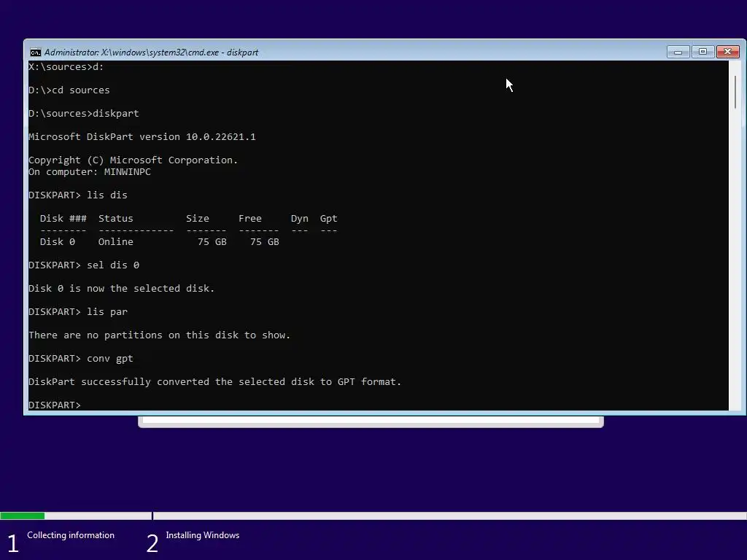Click the 'DISKPART> lis par' line

[x=78, y=312]
